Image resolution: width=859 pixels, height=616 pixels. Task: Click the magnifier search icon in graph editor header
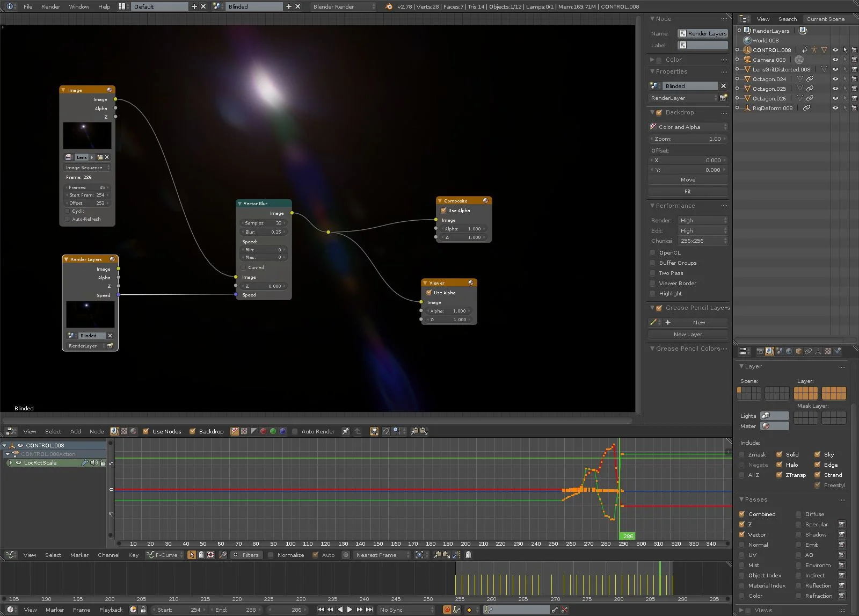click(223, 555)
